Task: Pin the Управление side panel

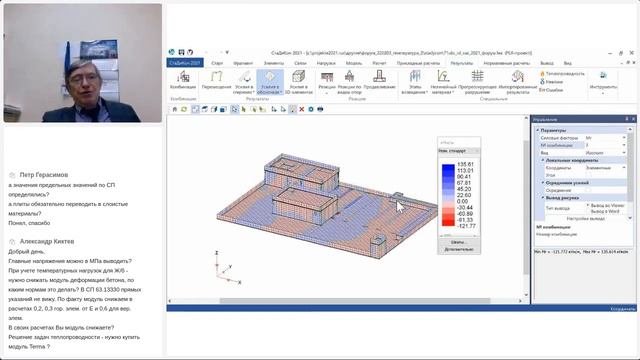Action: click(x=627, y=119)
